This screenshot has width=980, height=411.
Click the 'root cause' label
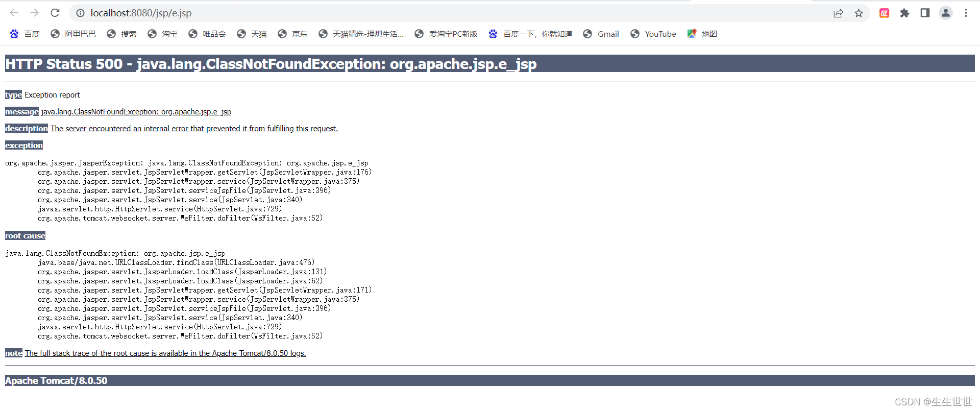click(x=26, y=236)
